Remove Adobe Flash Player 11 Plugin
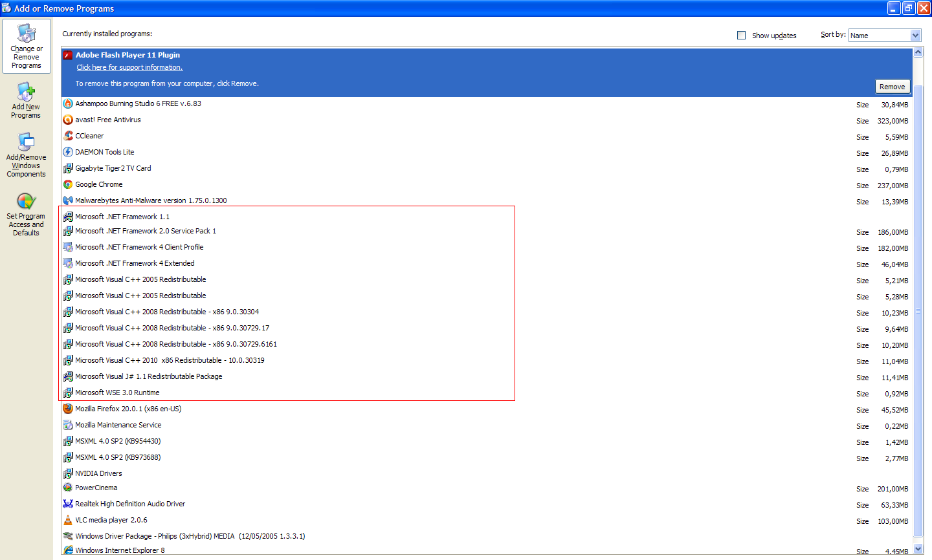932x560 pixels. (x=893, y=87)
